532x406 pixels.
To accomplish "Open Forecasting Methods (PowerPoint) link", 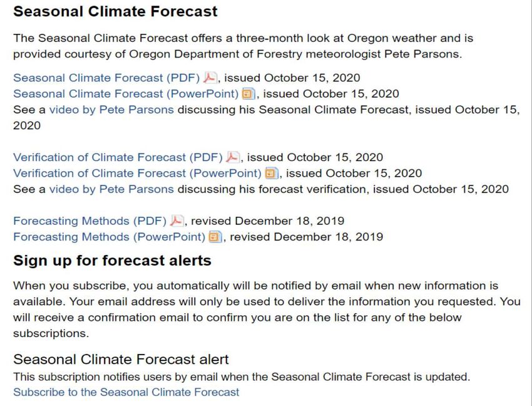I will coord(110,237).
